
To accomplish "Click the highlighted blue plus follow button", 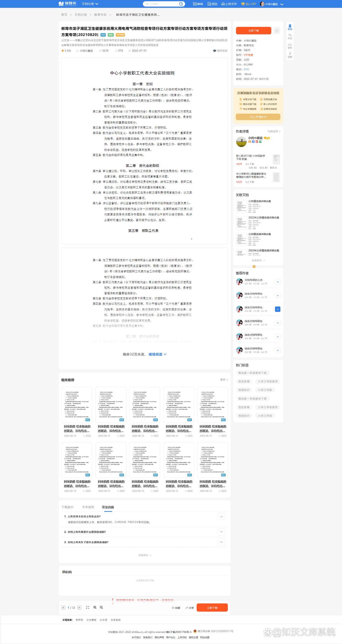I will point(278,309).
